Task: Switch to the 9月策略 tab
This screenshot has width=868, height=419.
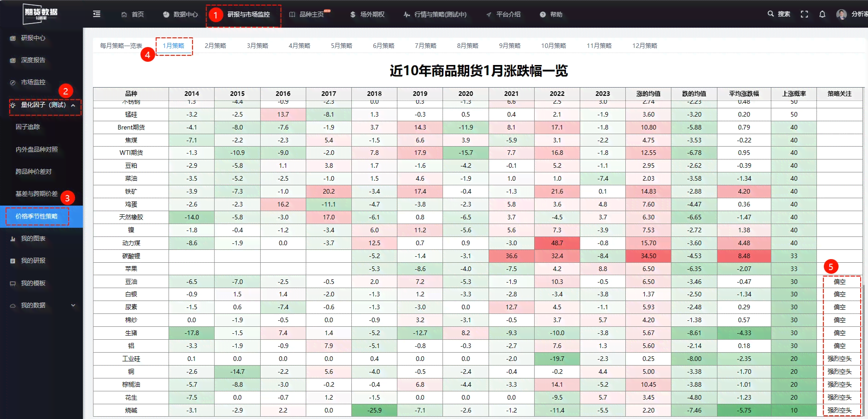Action: (x=510, y=46)
